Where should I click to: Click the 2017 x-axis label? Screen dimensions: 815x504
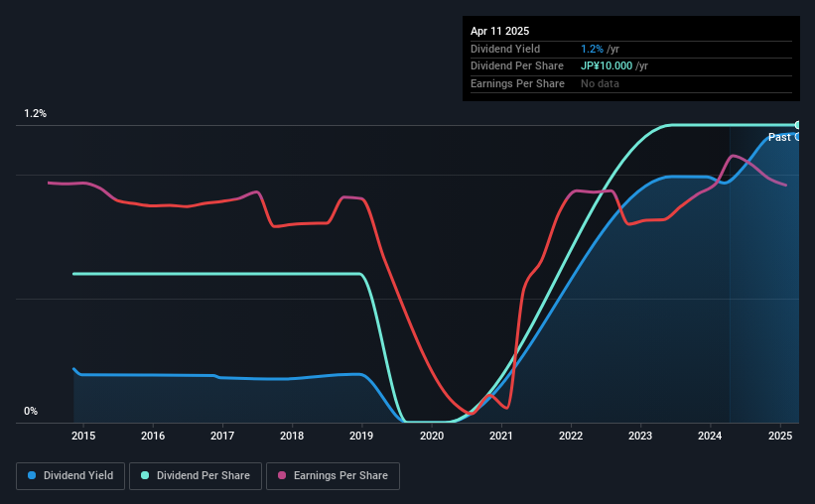[222, 436]
